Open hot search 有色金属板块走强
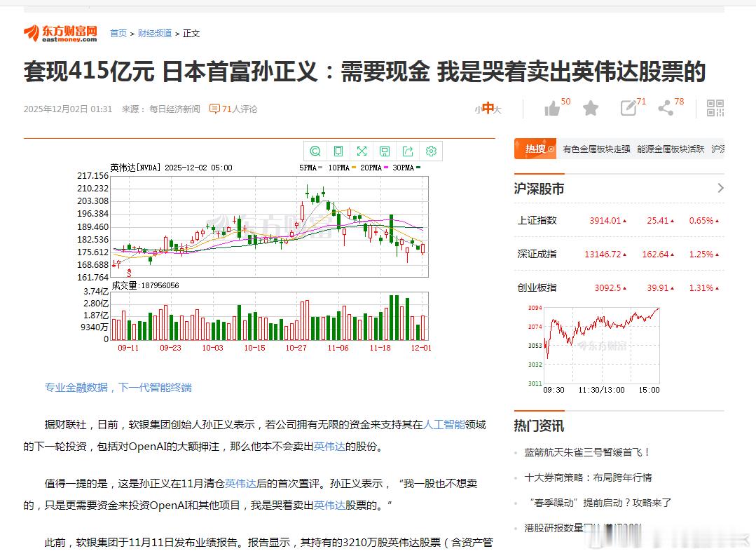Image resolution: width=756 pixels, height=556 pixels. tap(596, 149)
